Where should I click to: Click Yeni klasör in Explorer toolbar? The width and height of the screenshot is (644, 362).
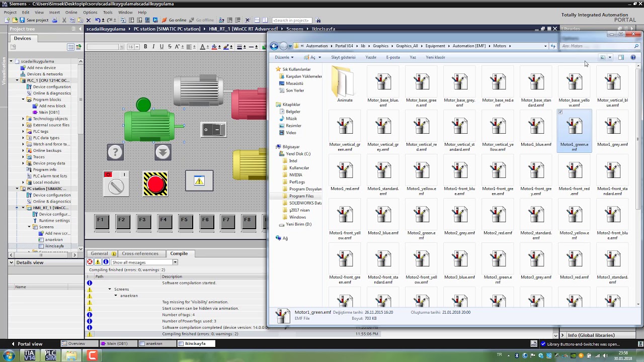pyautogui.click(x=435, y=57)
